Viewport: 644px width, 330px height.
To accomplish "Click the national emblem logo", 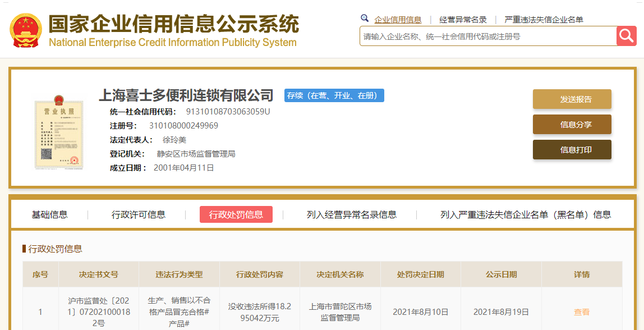I will click(25, 30).
